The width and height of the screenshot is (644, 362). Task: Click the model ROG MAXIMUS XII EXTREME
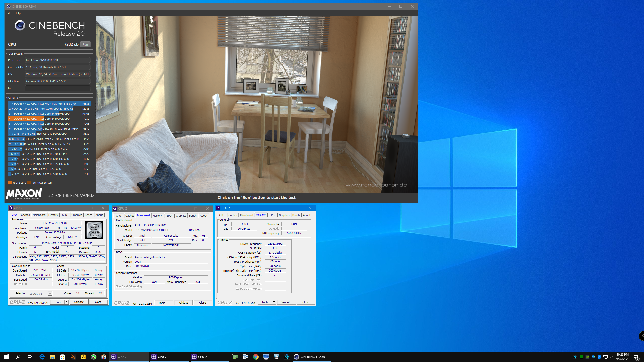tap(157, 230)
